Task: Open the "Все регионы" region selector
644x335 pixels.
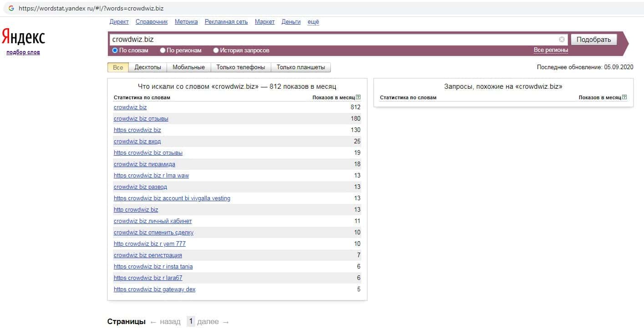Action: [551, 50]
